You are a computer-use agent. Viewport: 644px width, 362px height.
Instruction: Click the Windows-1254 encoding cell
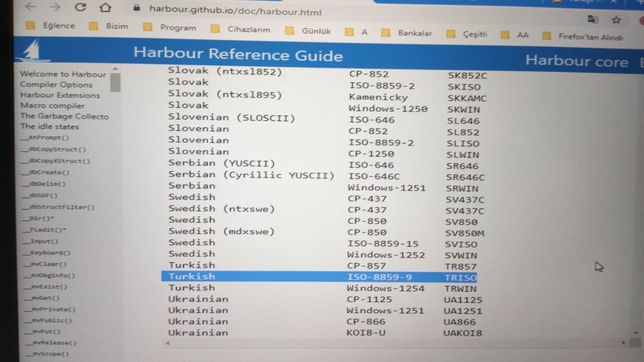coord(386,288)
